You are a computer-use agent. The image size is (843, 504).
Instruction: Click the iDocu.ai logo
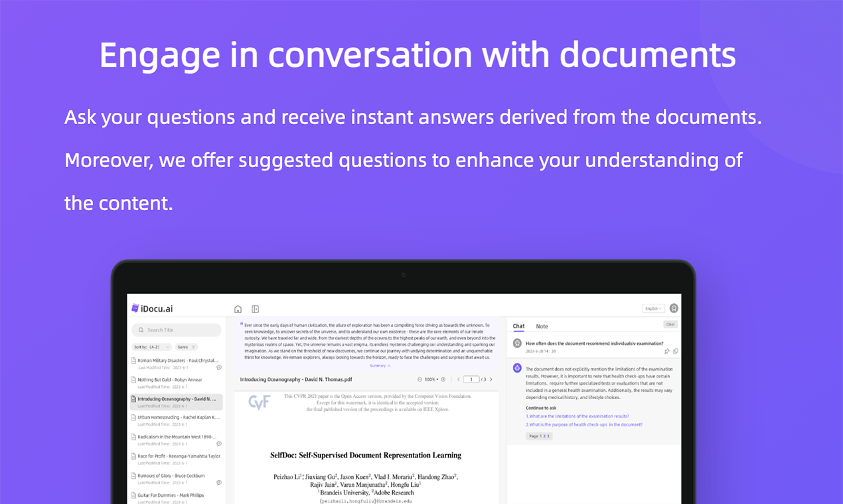point(152,308)
